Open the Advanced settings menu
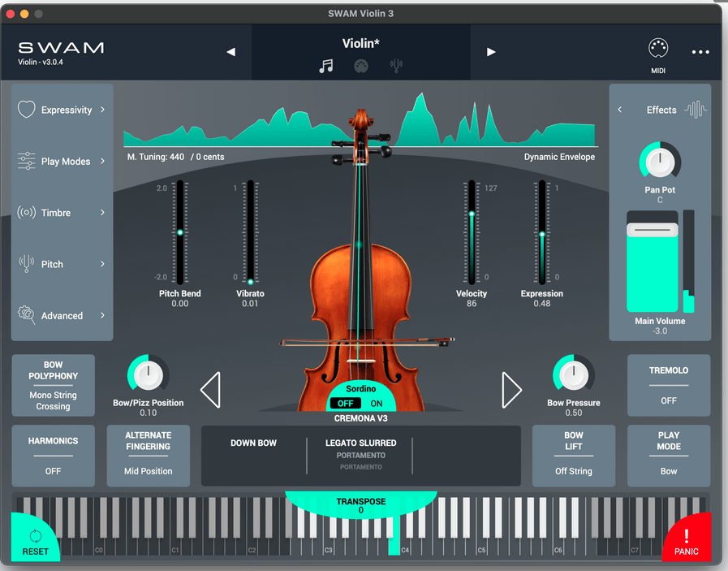Viewport: 728px width, 571px height. tap(62, 315)
